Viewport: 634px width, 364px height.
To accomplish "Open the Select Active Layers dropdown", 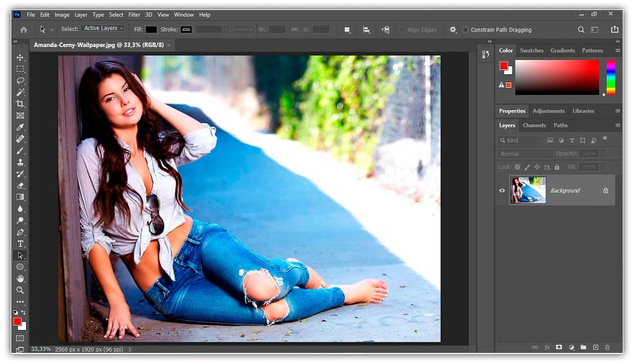I will pyautogui.click(x=103, y=28).
